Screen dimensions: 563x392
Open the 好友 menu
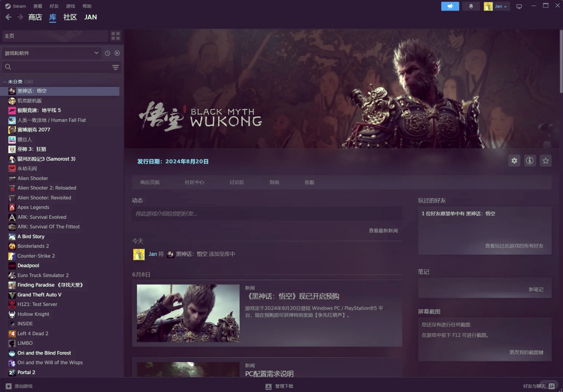pos(54,6)
